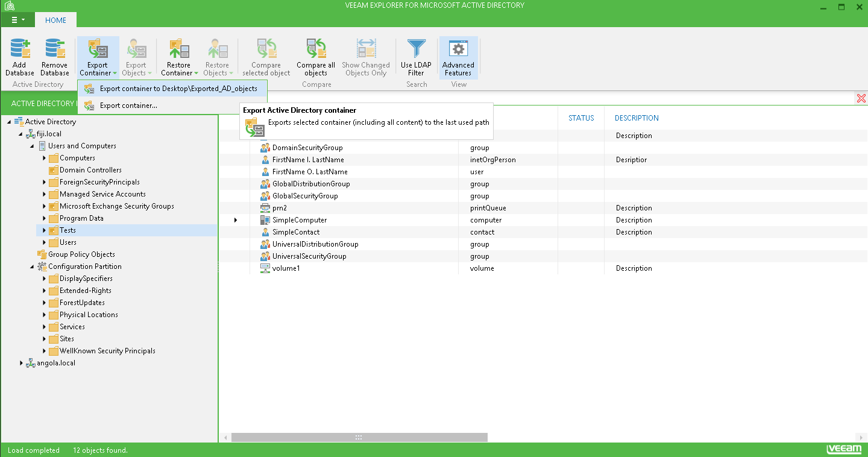This screenshot has width=868, height=457.
Task: Click the angola.local domain icon
Action: point(31,363)
